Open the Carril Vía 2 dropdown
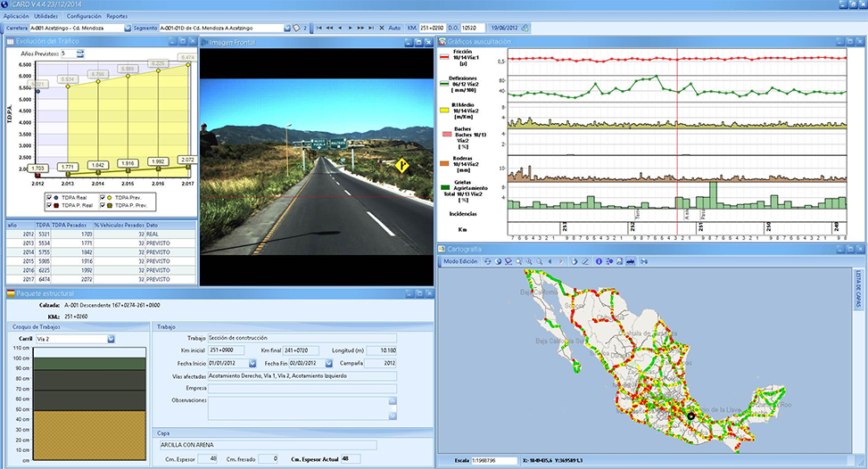This screenshot has height=469, width=868. [x=111, y=339]
